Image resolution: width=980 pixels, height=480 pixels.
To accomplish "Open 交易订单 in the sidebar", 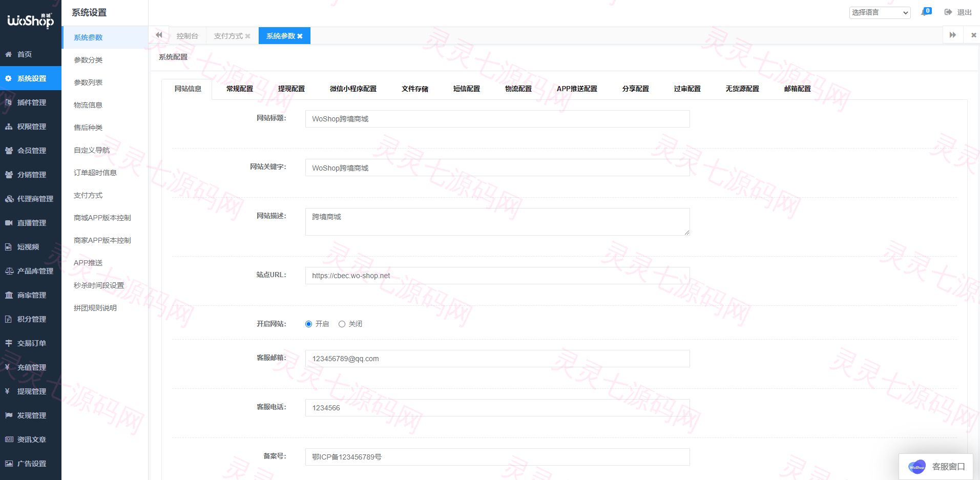I will [x=31, y=343].
